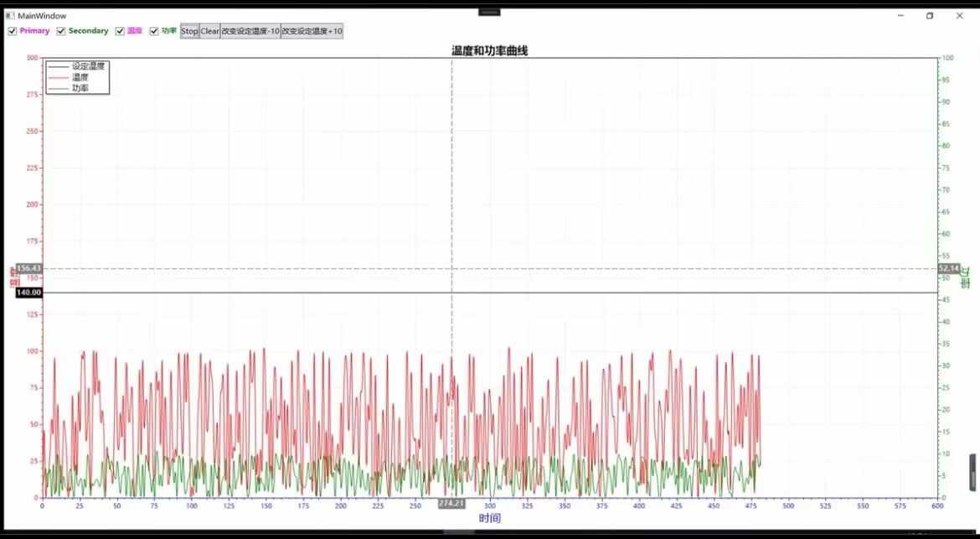Click the 140.00 setpoint value marker
This screenshot has width=980, height=539.
(x=28, y=293)
